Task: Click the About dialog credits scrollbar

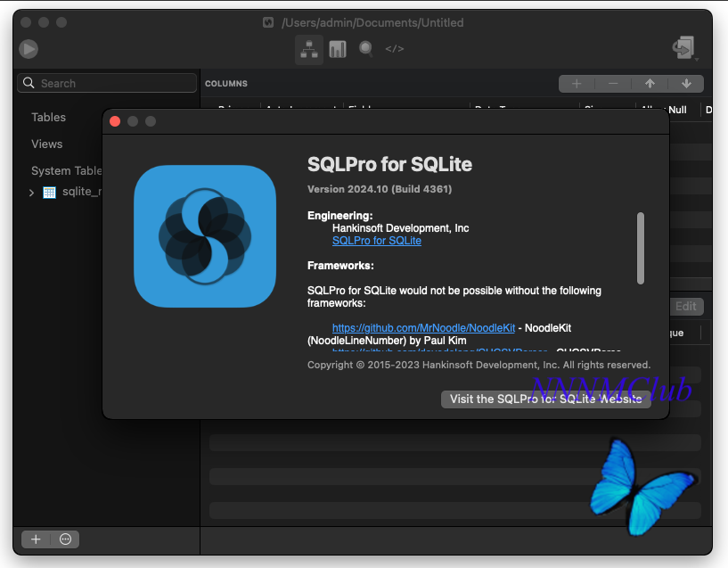Action: [x=641, y=249]
